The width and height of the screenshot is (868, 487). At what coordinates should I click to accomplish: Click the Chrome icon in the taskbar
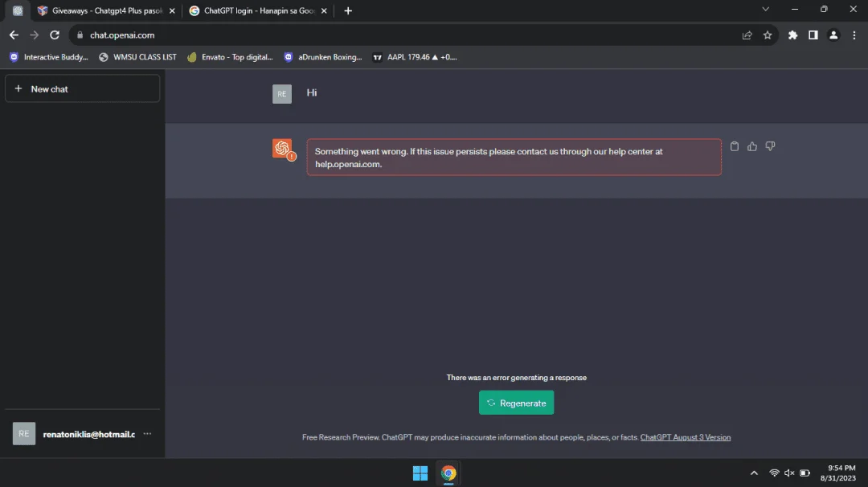click(448, 473)
